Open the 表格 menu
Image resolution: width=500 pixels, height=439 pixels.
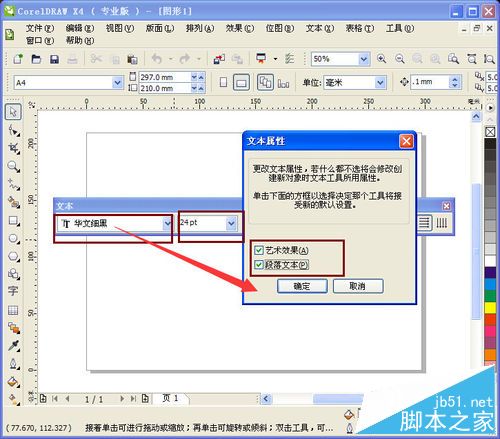click(x=360, y=29)
